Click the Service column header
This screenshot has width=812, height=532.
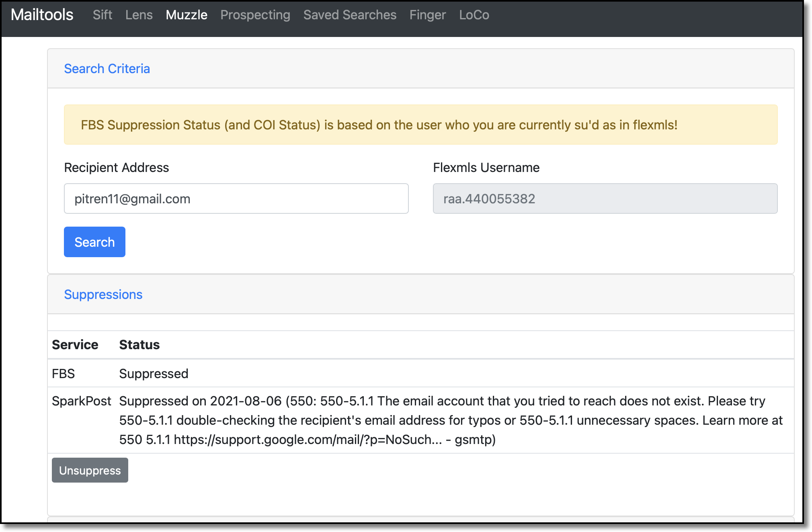pyautogui.click(x=75, y=345)
